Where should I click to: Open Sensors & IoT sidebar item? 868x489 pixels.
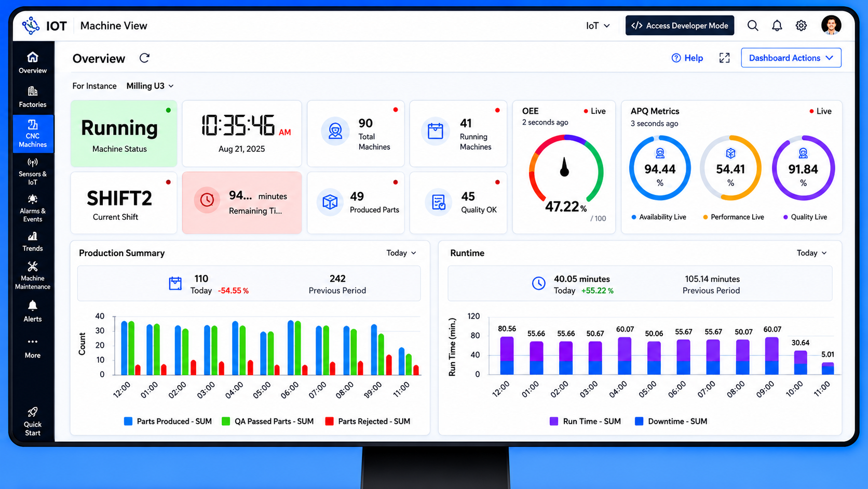tap(33, 172)
